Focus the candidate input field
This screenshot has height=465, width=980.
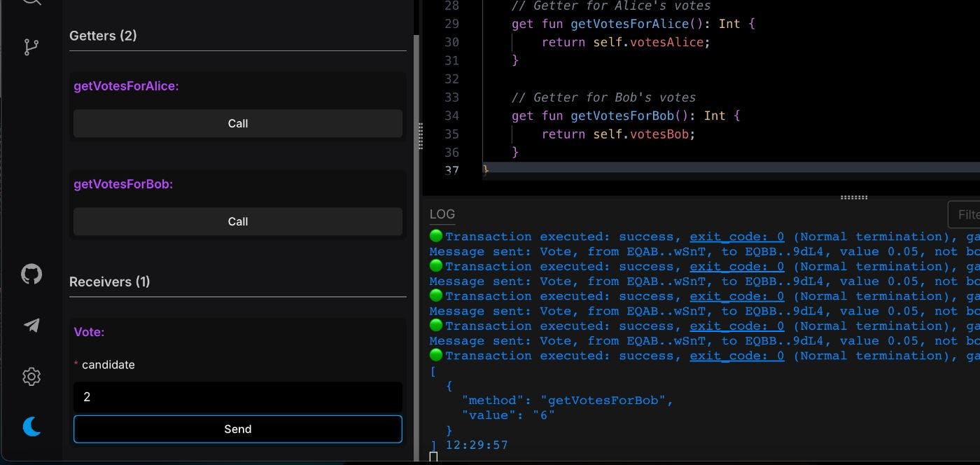coord(237,397)
